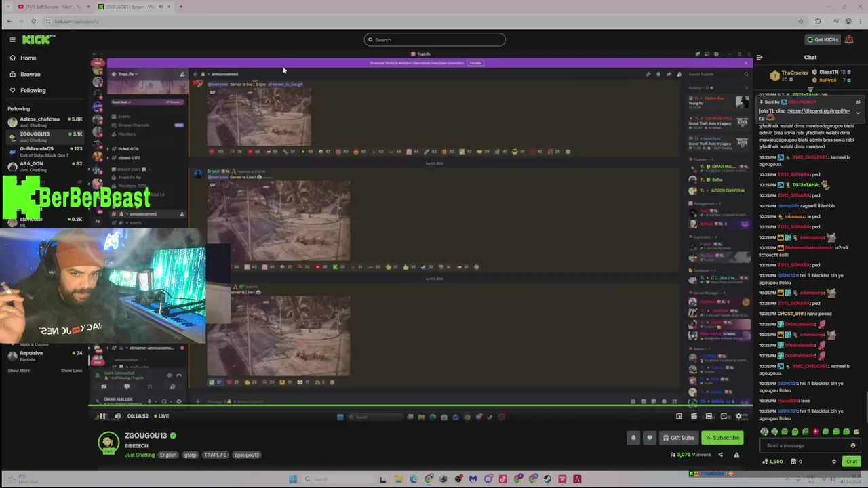Click the zgougou13 tag

tap(247, 455)
